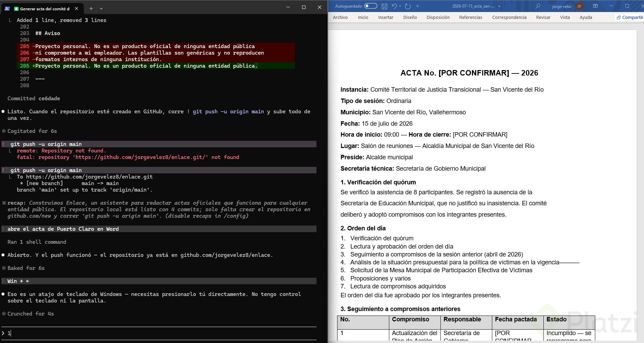Click the PowerShell icon in terminal title
The height and width of the screenshot is (343, 644).
coord(7,8)
